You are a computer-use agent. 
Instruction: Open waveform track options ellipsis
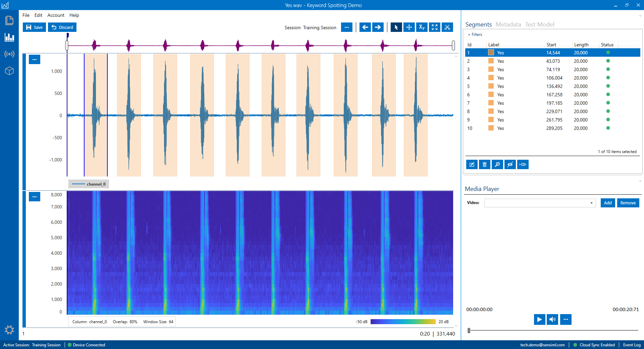(x=35, y=59)
